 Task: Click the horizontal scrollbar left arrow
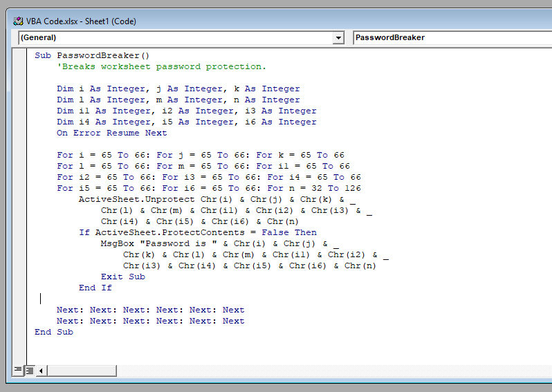[42, 371]
